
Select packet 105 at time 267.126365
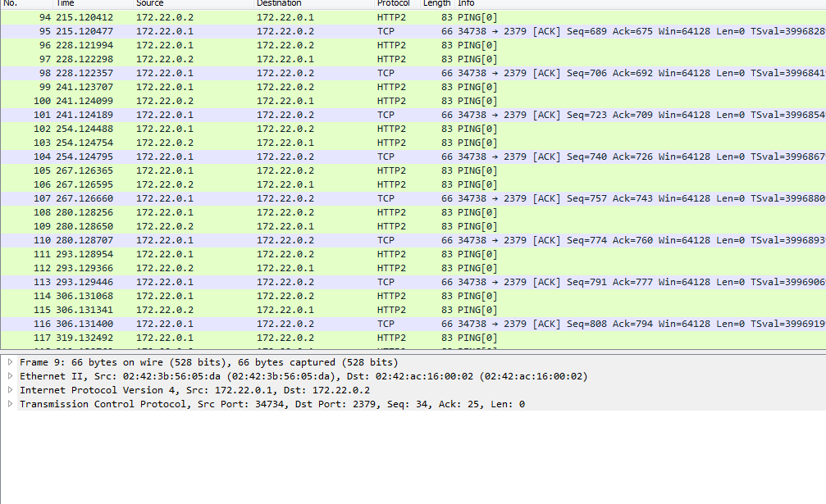(413, 170)
